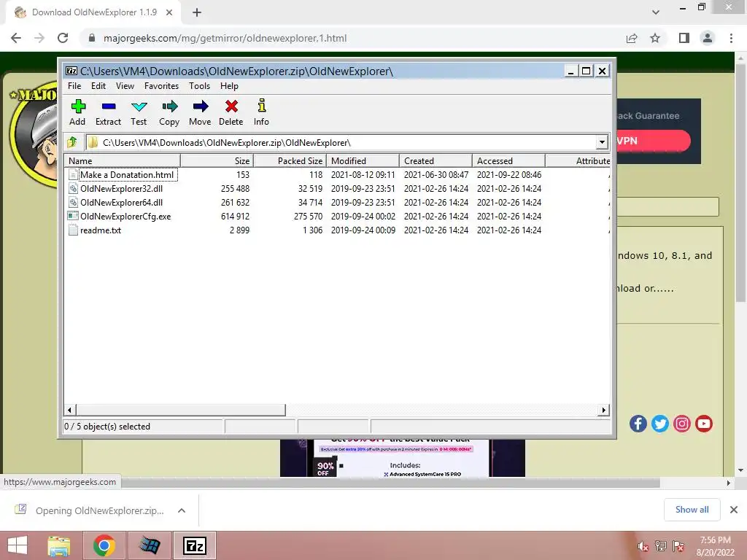This screenshot has height=560, width=747.
Task: Click the 7-Zip right scroll arrow
Action: coord(603,410)
